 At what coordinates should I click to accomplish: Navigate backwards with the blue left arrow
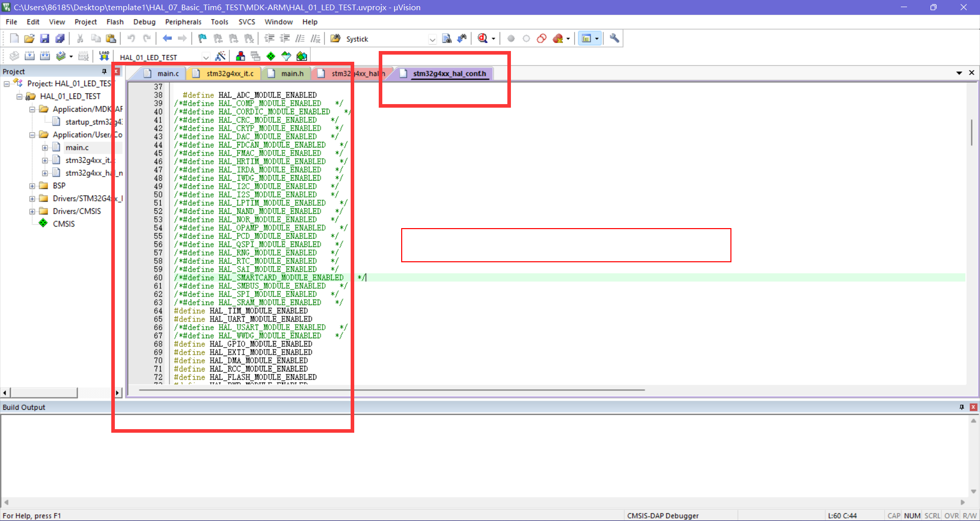pyautogui.click(x=167, y=38)
